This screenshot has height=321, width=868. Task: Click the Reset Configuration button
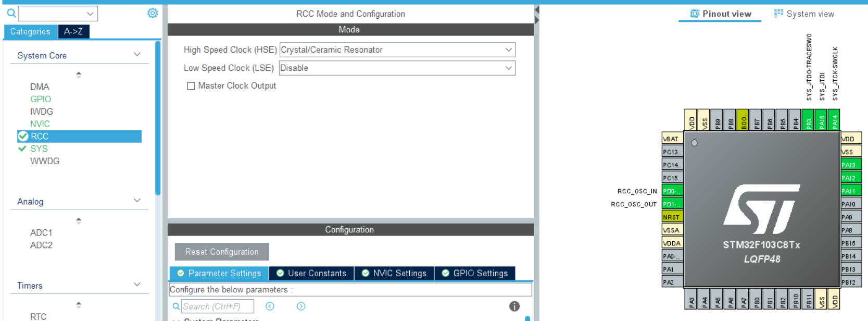(222, 252)
